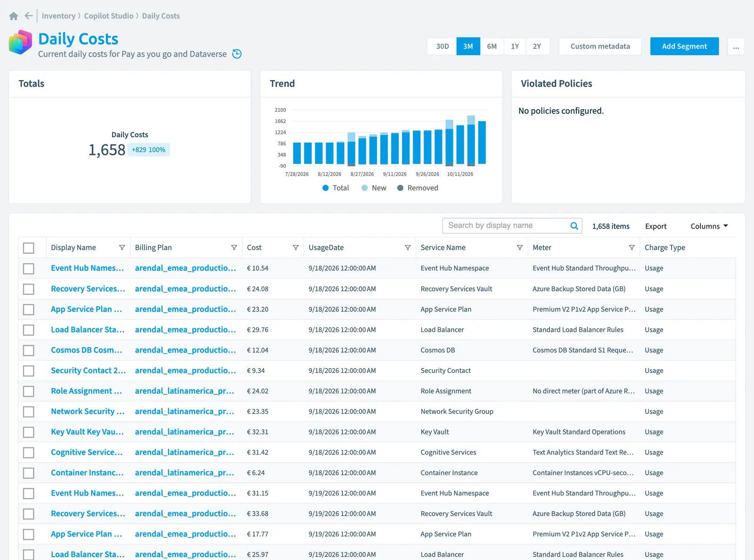
Task: Click the €32.31 cost cell
Action: (x=258, y=432)
